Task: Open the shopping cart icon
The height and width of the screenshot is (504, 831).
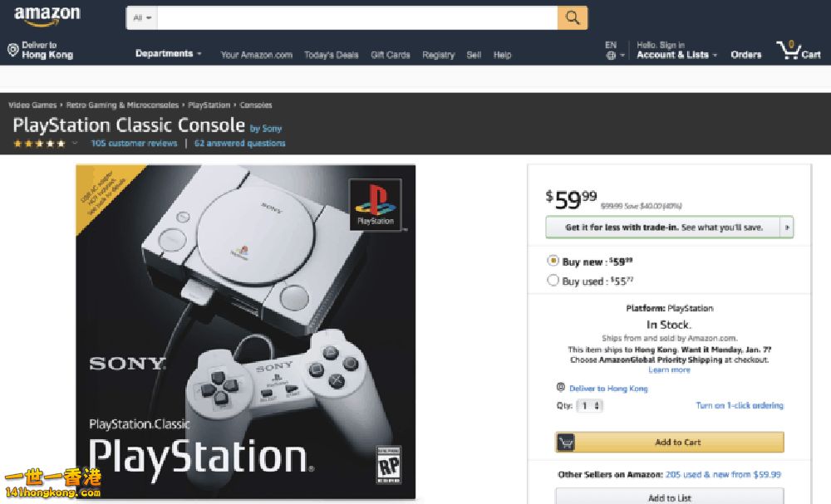Action: [x=788, y=51]
